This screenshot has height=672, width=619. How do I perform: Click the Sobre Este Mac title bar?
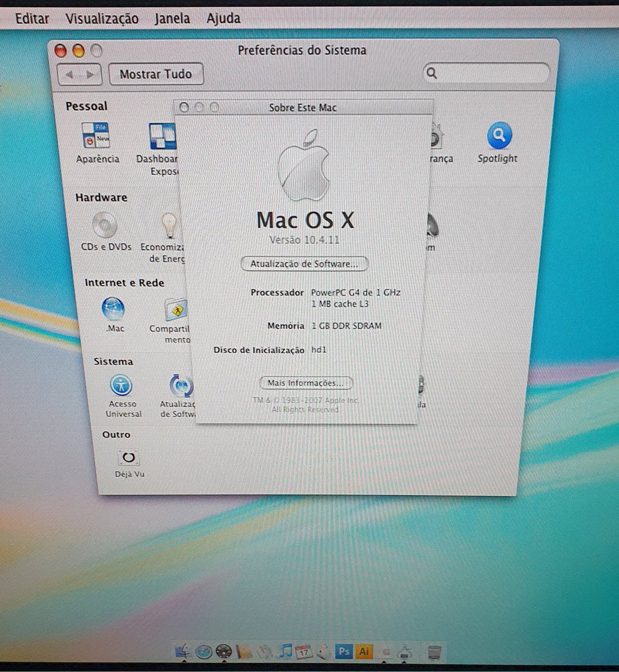303,107
